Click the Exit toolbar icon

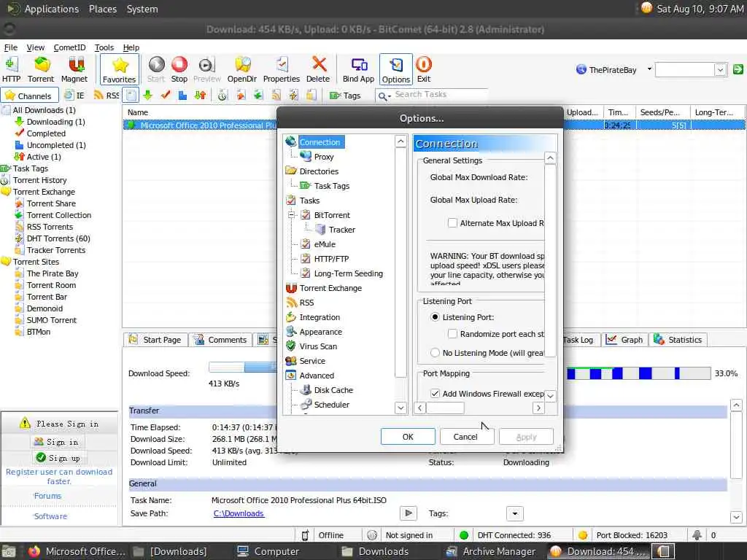(x=424, y=69)
